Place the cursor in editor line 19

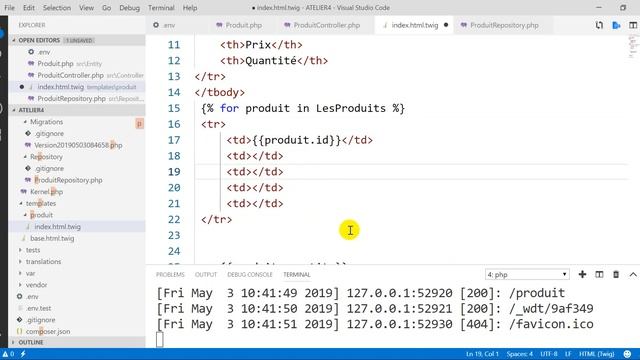(412, 172)
